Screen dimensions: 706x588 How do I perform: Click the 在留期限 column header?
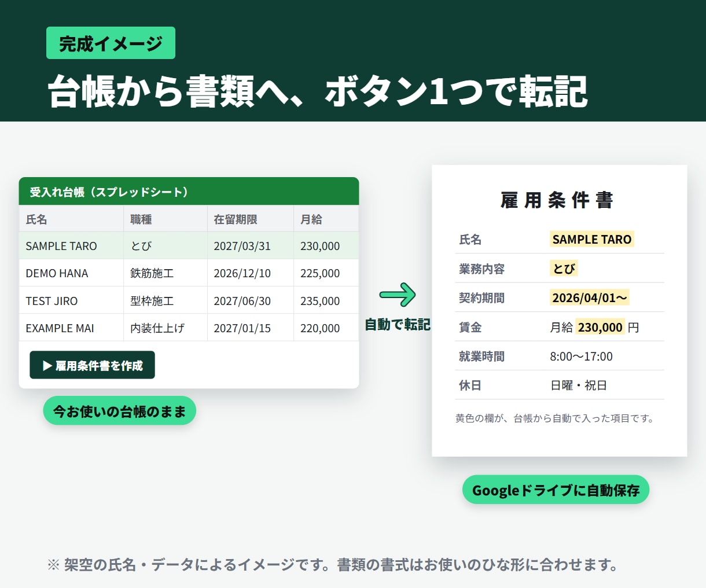pyautogui.click(x=250, y=219)
